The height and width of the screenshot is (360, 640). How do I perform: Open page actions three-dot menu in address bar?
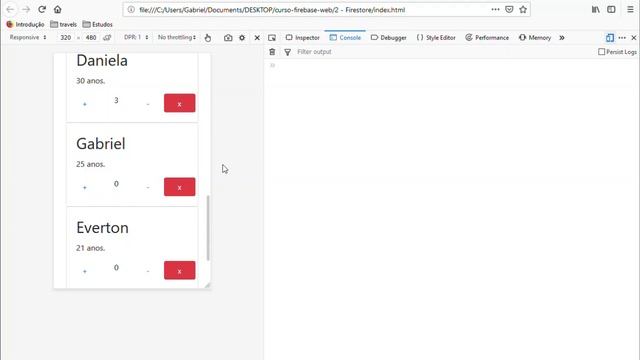pyautogui.click(x=495, y=9)
